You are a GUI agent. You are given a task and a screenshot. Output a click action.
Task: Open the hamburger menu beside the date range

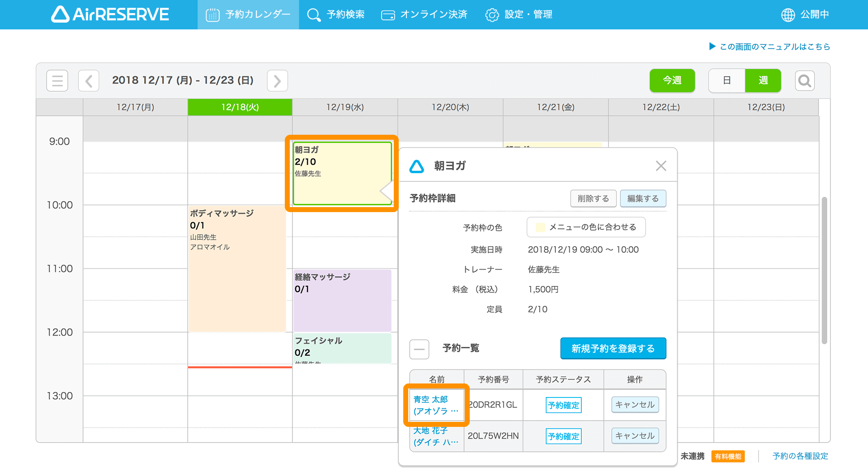pyautogui.click(x=57, y=81)
